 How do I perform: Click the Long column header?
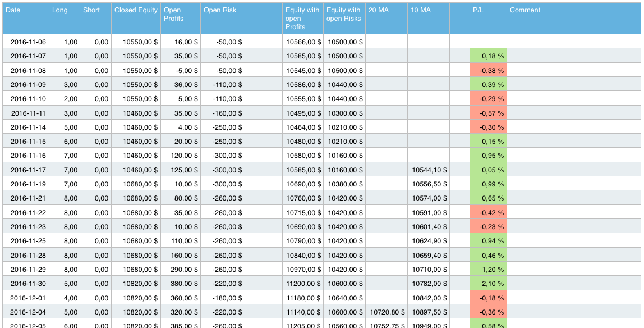(x=59, y=10)
